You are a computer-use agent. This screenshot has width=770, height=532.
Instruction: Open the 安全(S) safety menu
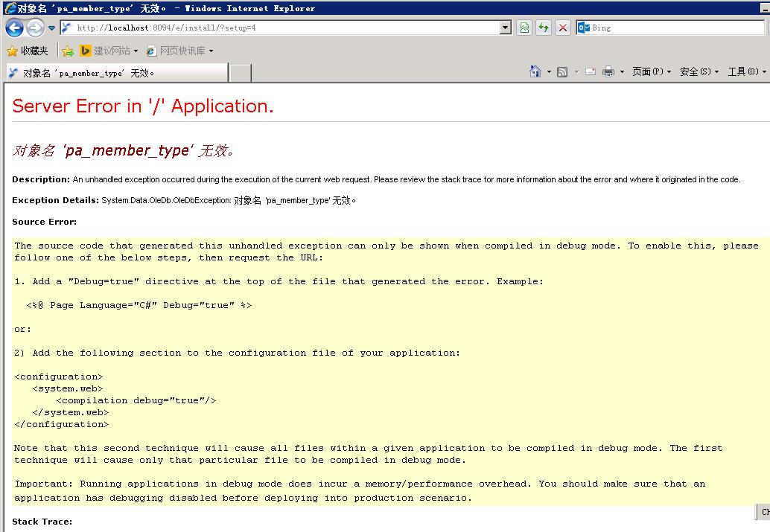pos(699,71)
